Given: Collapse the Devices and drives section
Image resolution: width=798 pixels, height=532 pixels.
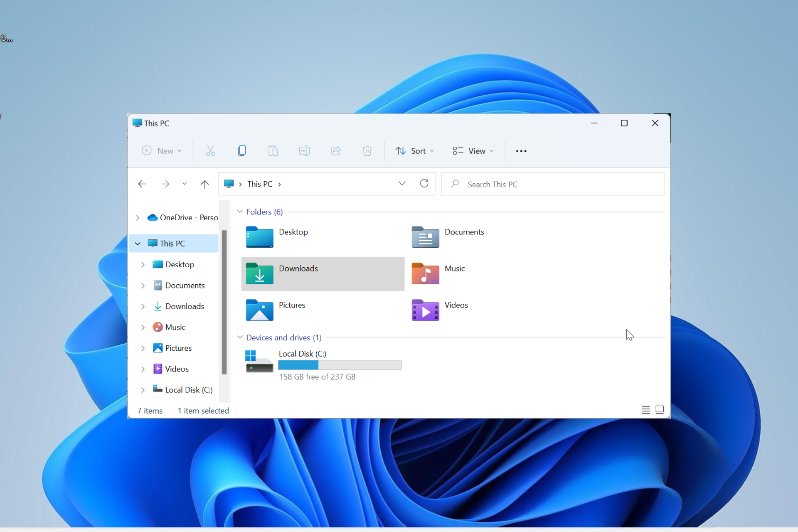Looking at the screenshot, I should pyautogui.click(x=240, y=337).
